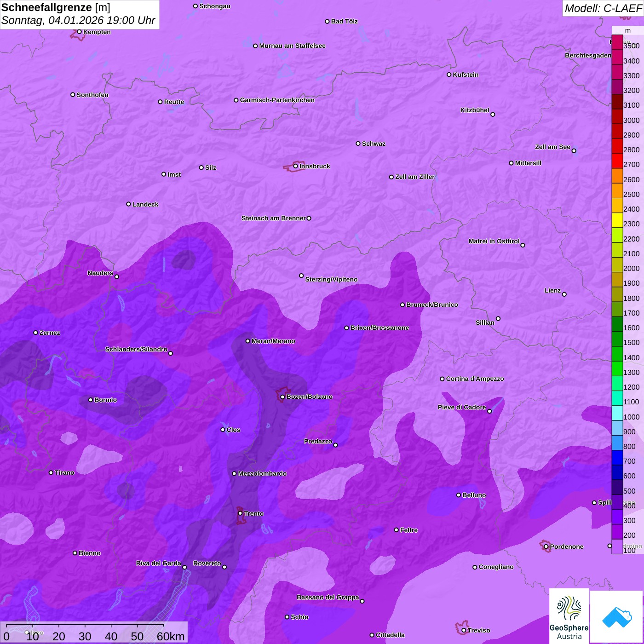Viewport: 644px width, 644px height.
Task: Select the Lienz location marker
Action: click(564, 294)
